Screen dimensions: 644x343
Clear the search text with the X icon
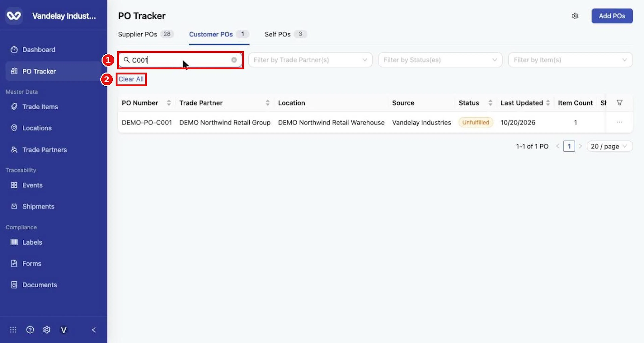(x=234, y=60)
